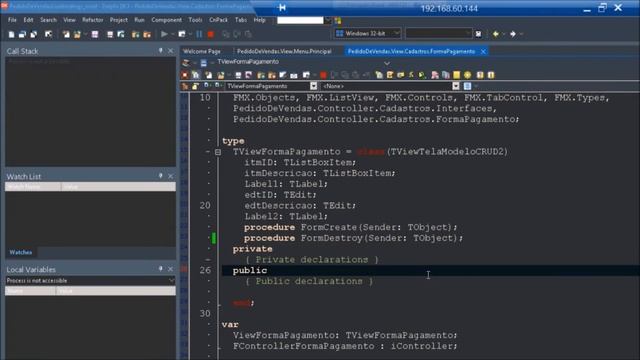Open the empty combo box beside platform selector

(438, 33)
